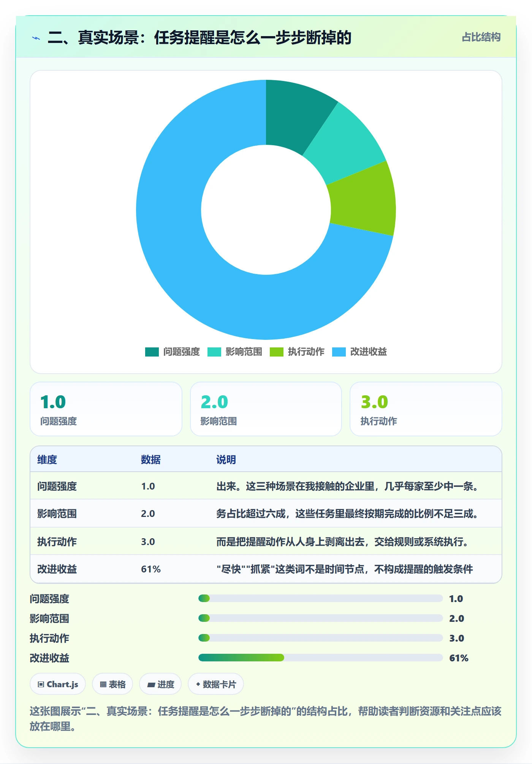Viewport: 532px width, 764px height.
Task: Click the 说明 column header
Action: pyautogui.click(x=226, y=460)
